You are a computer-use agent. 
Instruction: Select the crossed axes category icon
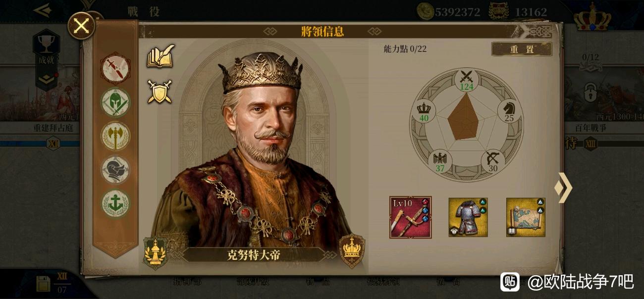click(115, 136)
